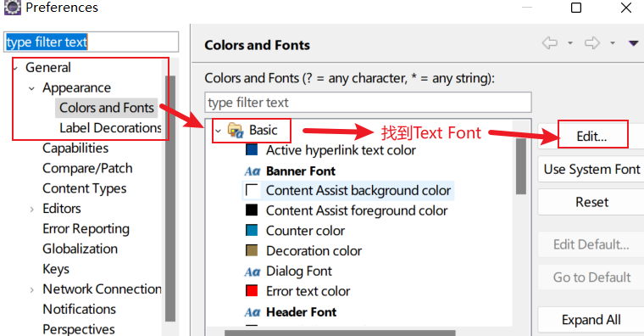Image resolution: width=644 pixels, height=336 pixels.
Task: Collapse the Basic category chevron
Action: (218, 132)
